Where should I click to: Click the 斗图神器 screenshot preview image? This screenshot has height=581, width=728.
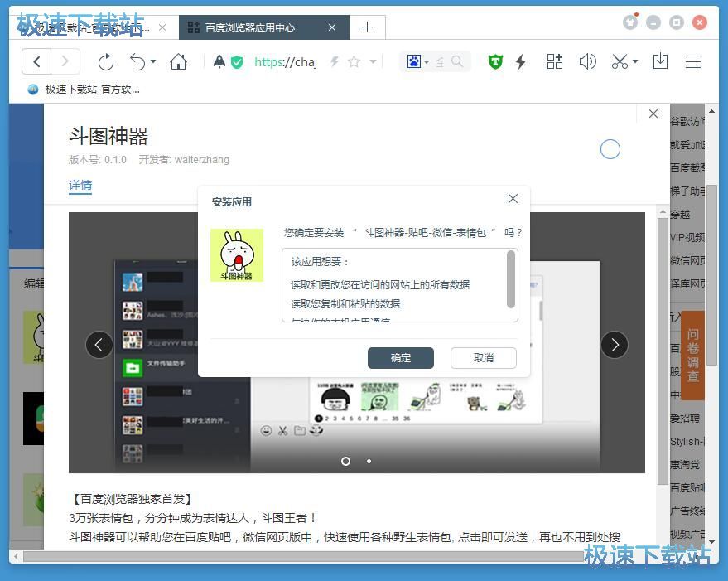(357, 342)
